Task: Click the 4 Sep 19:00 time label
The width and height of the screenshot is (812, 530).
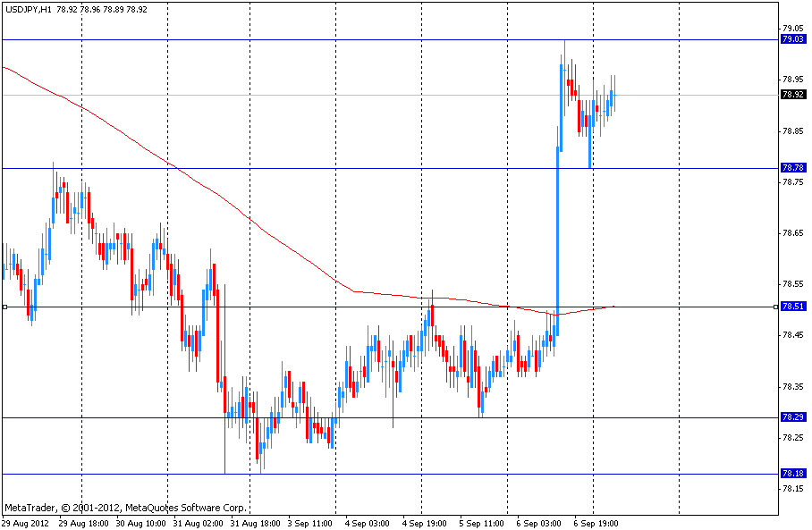Action: (x=425, y=522)
